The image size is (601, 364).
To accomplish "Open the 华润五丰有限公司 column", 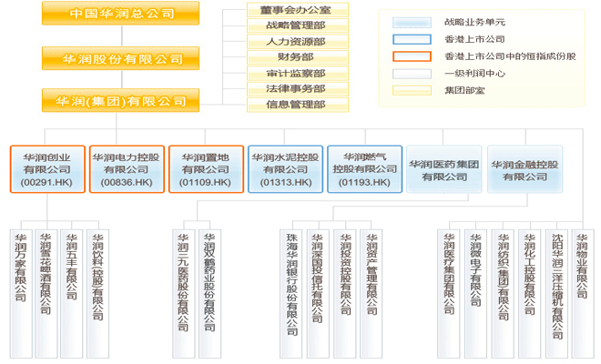I will click(x=72, y=294).
